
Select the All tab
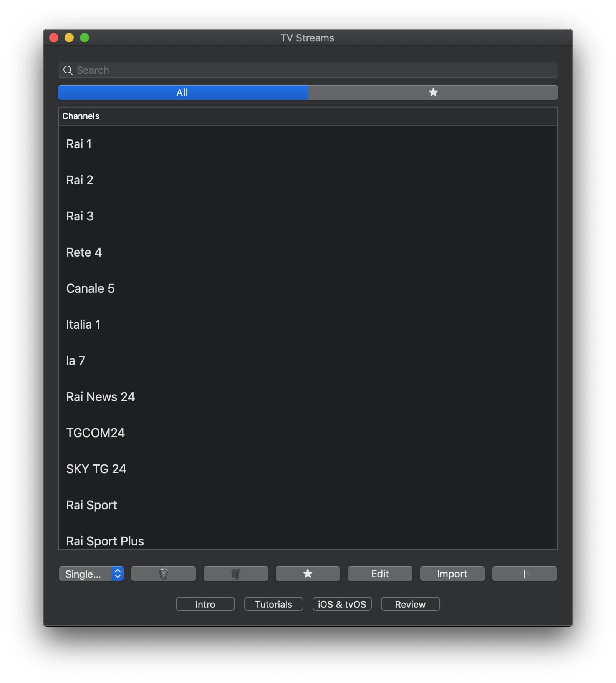[183, 93]
